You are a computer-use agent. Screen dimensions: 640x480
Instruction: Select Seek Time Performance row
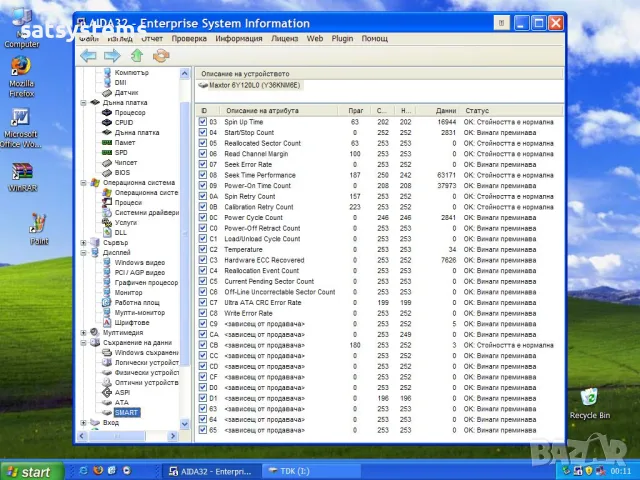point(379,175)
